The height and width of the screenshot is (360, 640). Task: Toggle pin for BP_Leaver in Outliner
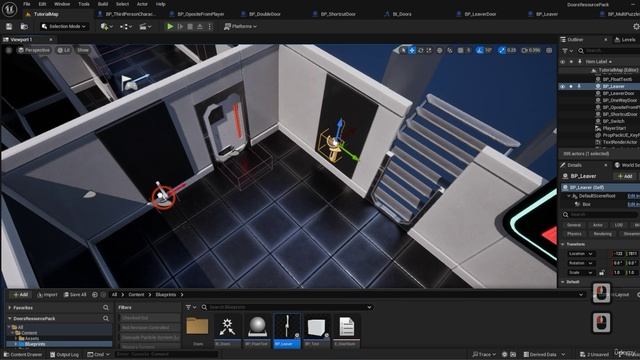579,87
